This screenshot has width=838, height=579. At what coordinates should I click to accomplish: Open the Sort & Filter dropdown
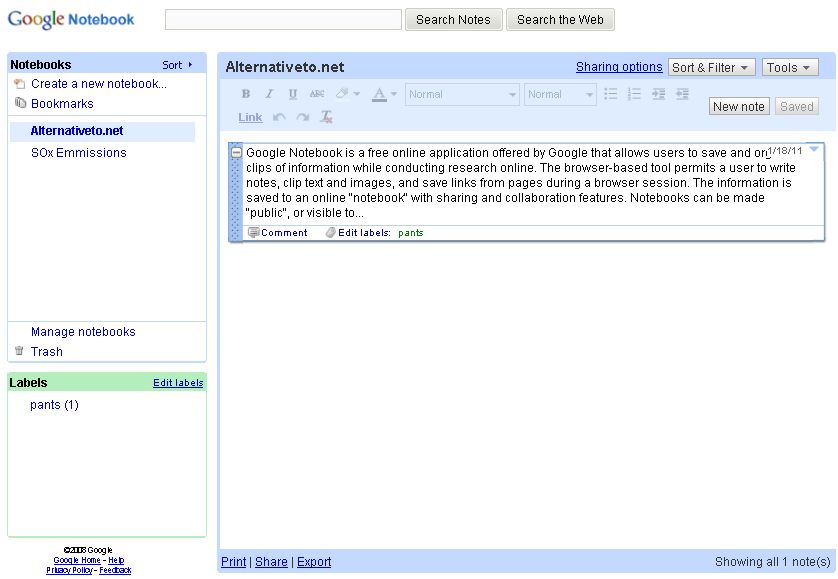[x=711, y=67]
